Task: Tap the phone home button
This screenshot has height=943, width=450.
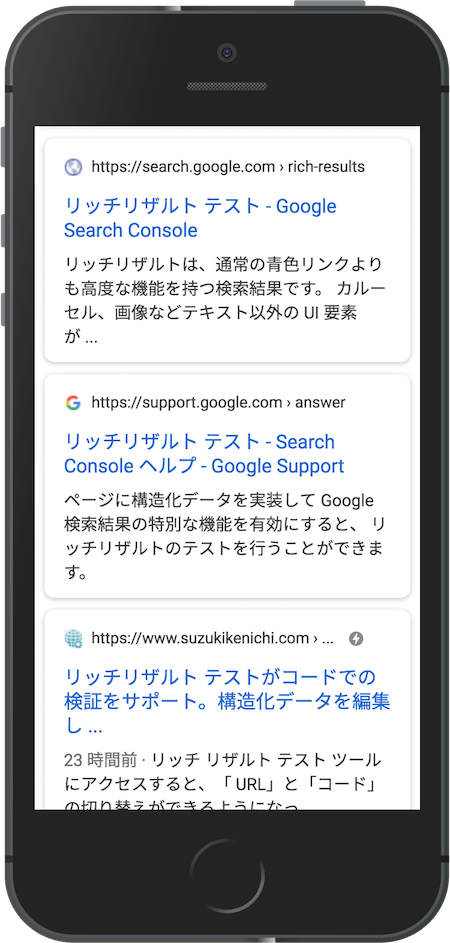Action: tap(227, 876)
